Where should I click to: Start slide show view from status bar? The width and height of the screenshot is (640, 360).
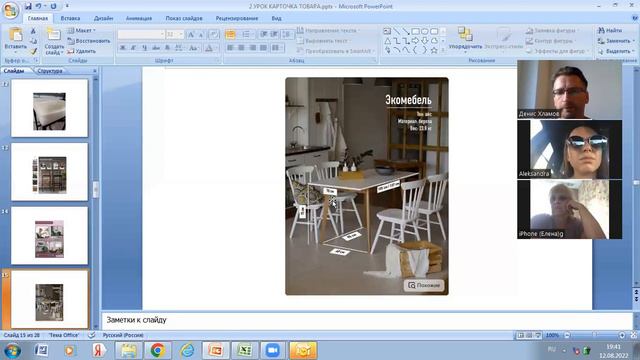coord(538,335)
